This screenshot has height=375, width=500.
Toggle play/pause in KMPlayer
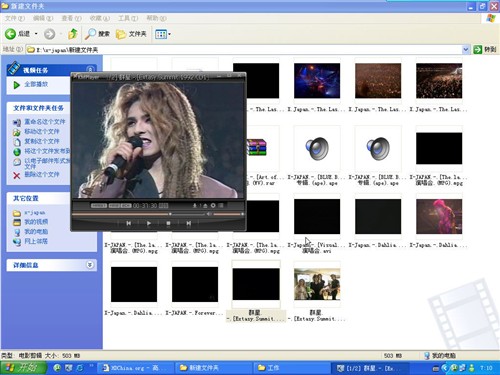(x=149, y=223)
